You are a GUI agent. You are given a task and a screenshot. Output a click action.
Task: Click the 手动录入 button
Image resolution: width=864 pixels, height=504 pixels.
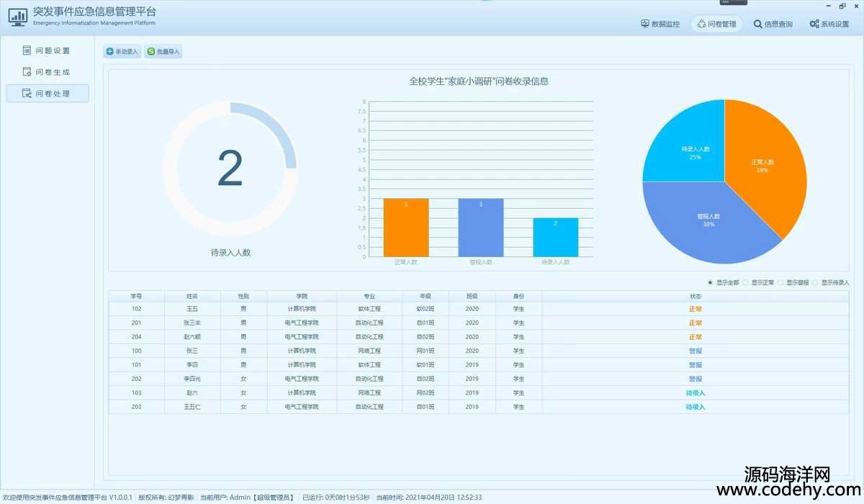(x=122, y=52)
